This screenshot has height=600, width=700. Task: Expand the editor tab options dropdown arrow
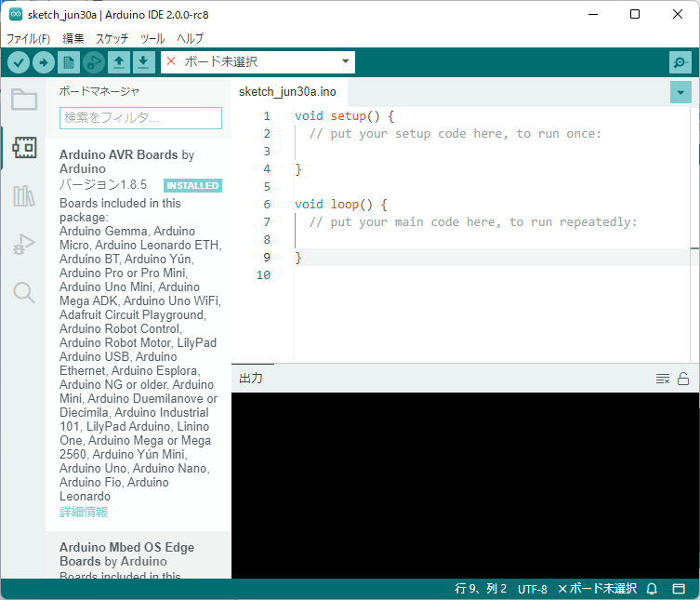coord(681,92)
